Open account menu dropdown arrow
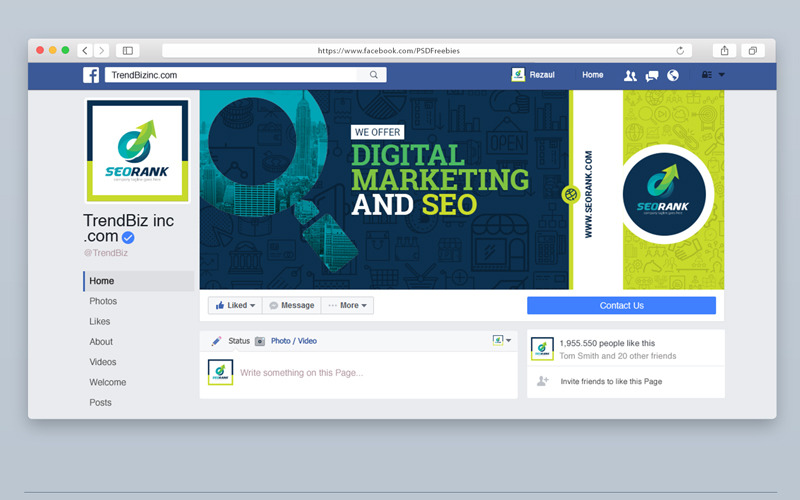 (x=721, y=74)
